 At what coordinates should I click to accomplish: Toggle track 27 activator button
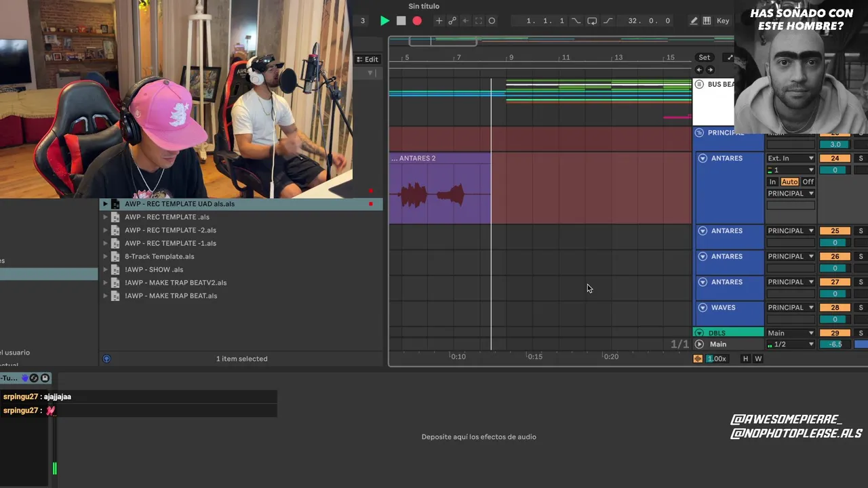(835, 282)
